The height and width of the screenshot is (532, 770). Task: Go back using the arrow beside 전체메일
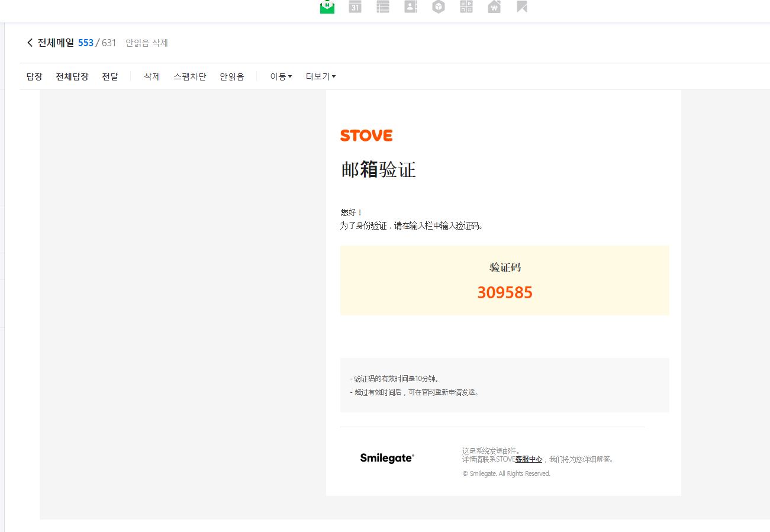coord(30,43)
